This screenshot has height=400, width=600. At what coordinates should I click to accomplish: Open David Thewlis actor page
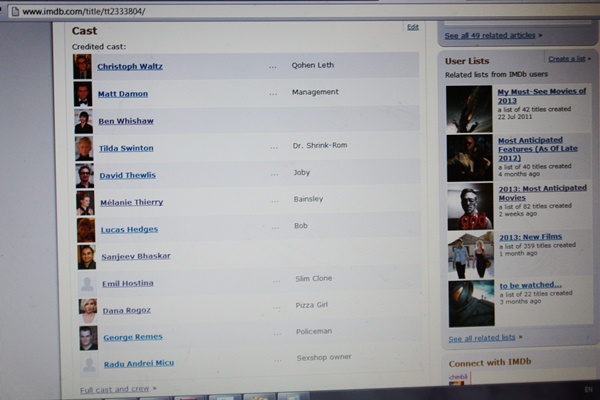[127, 175]
